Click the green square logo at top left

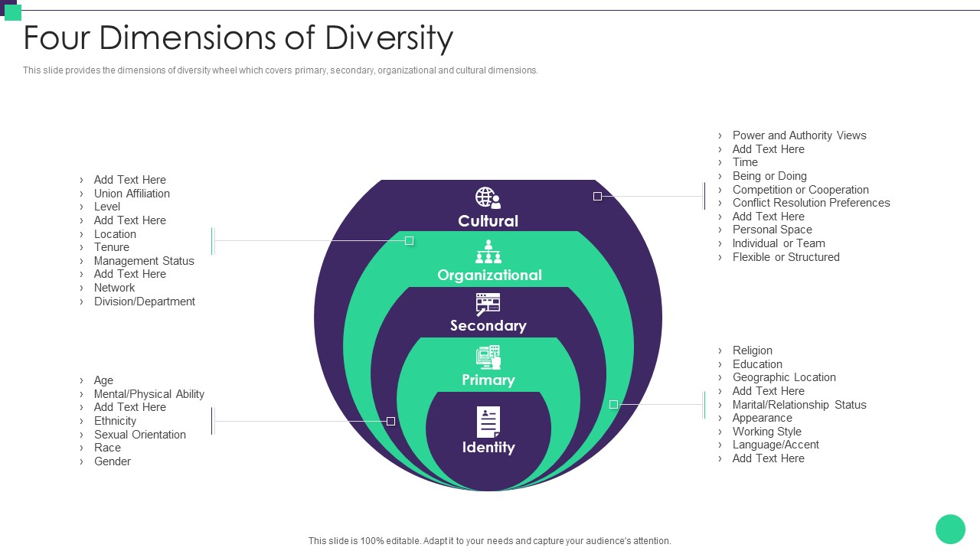pyautogui.click(x=13, y=12)
